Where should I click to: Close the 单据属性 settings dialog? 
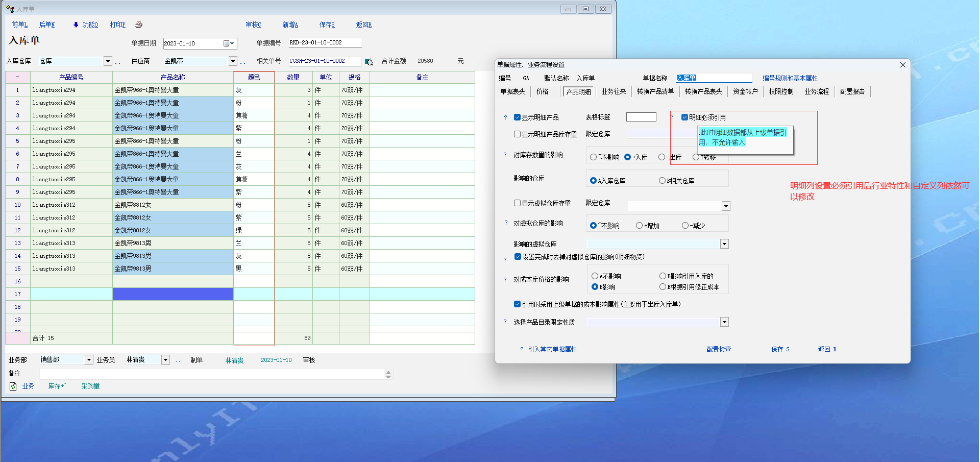(902, 65)
